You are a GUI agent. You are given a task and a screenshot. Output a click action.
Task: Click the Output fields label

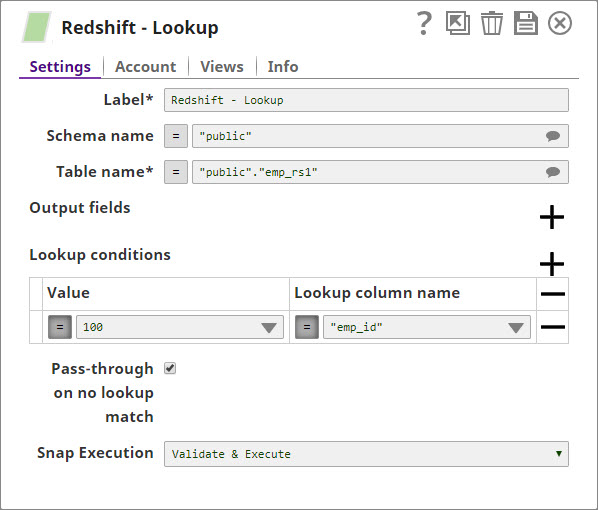click(80, 208)
